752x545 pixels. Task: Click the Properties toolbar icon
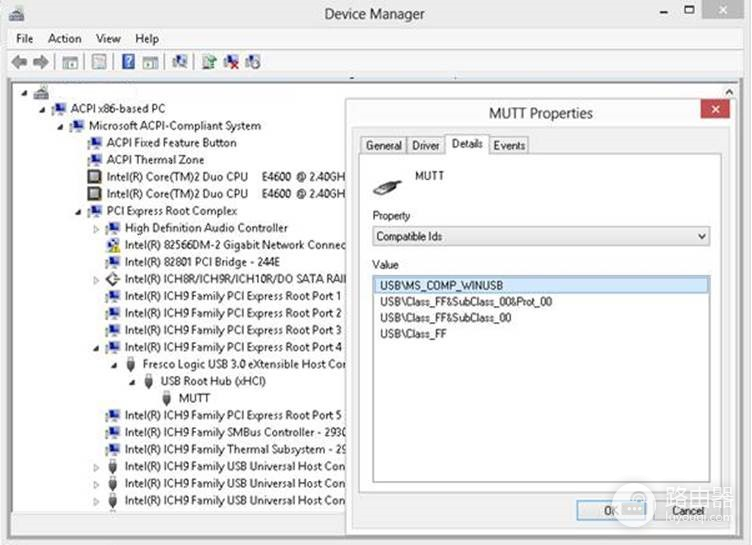coord(99,62)
